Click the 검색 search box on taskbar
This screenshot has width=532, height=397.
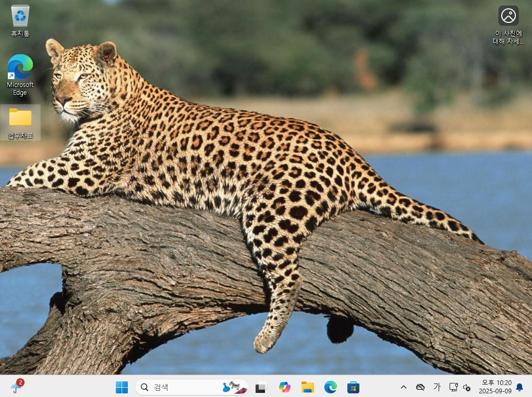(x=192, y=387)
